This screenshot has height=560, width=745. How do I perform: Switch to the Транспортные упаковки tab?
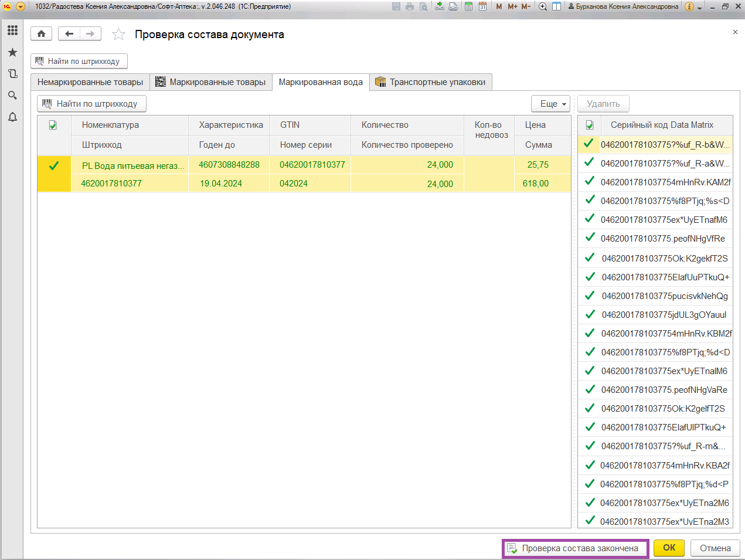431,82
